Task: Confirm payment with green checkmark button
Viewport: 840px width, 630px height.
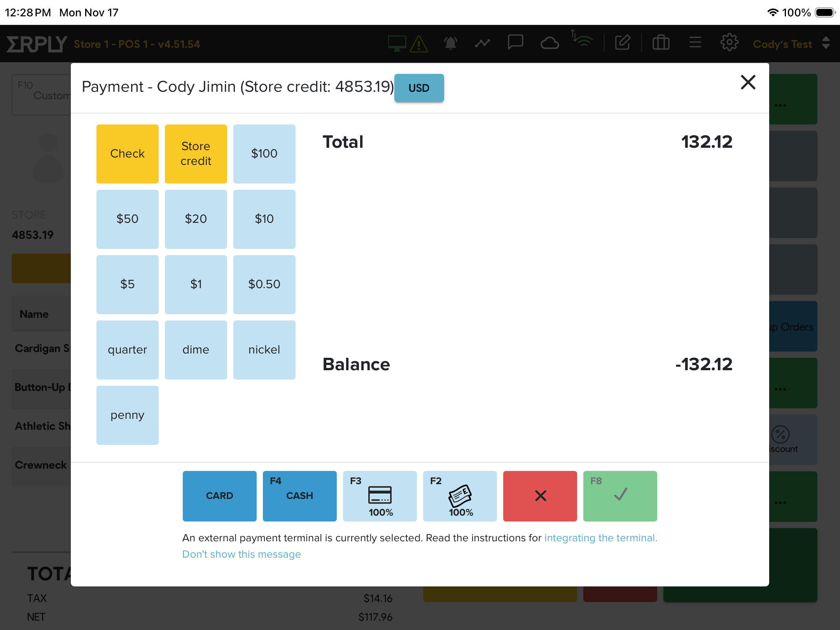Action: (x=620, y=496)
